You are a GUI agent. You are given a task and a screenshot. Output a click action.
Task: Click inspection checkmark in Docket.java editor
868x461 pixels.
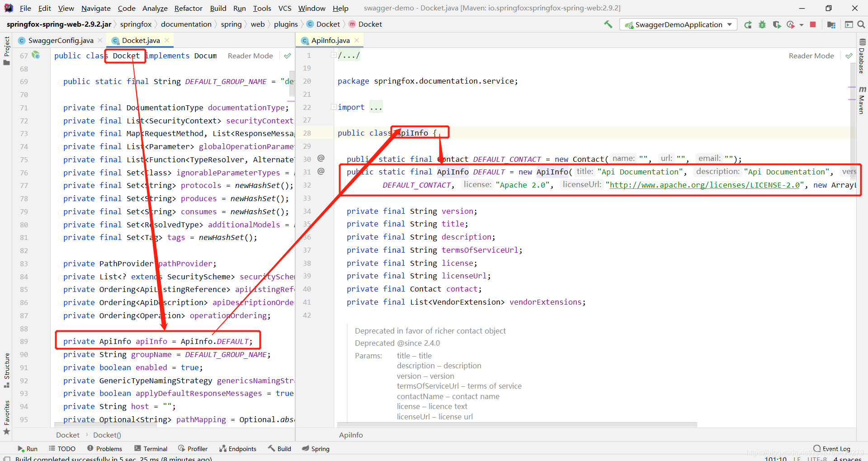pos(288,56)
